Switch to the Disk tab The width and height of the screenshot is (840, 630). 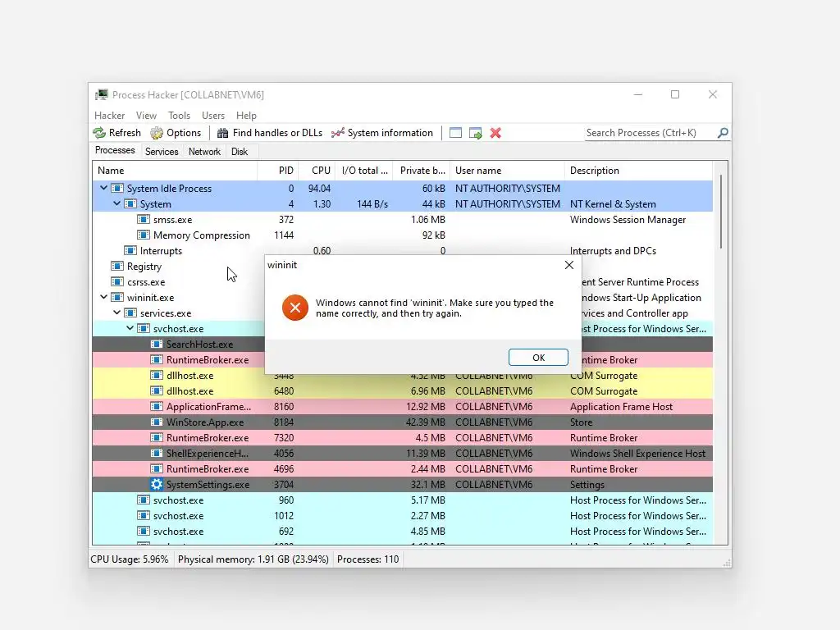[x=240, y=152]
